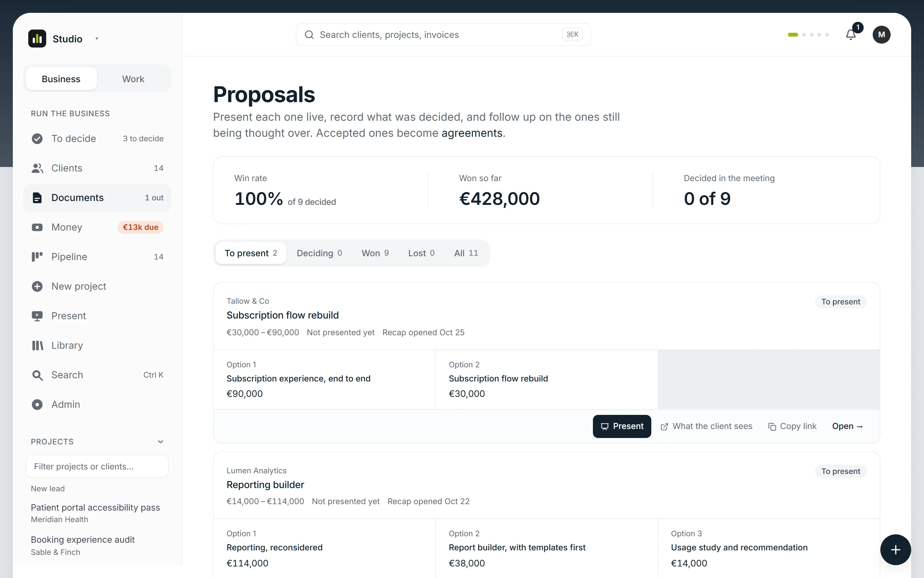Follow the agreements link in description
The height and width of the screenshot is (578, 924).
[472, 133]
